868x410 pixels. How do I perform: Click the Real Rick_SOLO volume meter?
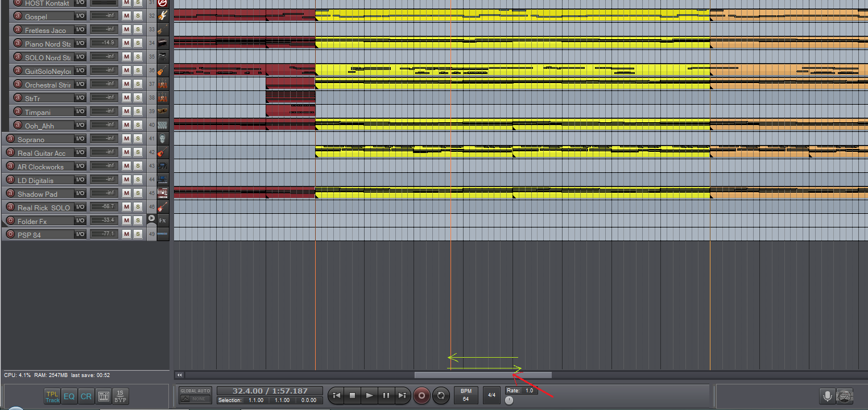pyautogui.click(x=104, y=207)
